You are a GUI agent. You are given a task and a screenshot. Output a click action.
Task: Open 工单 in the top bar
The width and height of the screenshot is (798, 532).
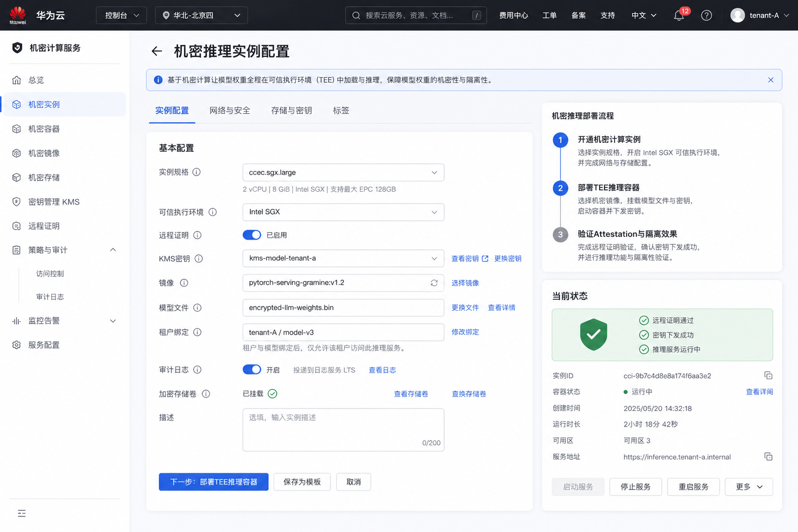point(549,16)
